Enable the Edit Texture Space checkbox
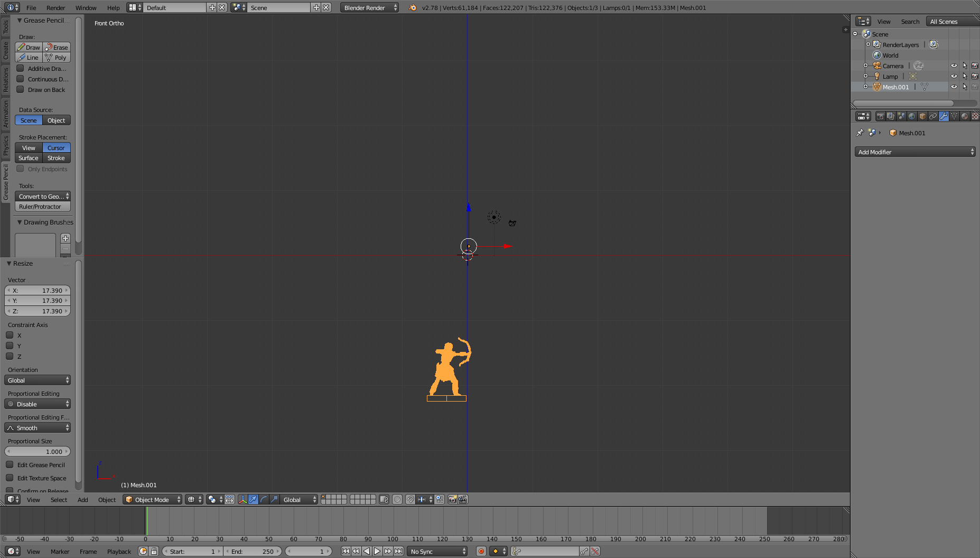Viewport: 980px width, 558px height. (x=10, y=478)
